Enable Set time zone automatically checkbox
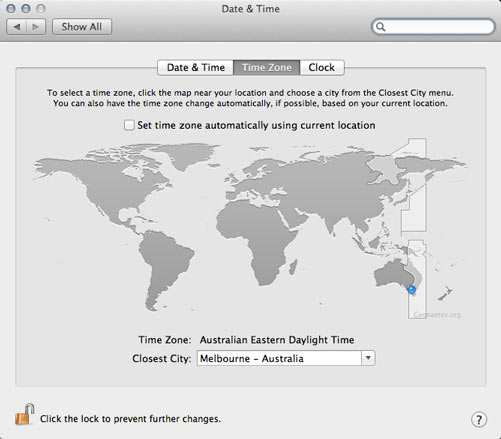This screenshot has height=439, width=501. (x=129, y=125)
